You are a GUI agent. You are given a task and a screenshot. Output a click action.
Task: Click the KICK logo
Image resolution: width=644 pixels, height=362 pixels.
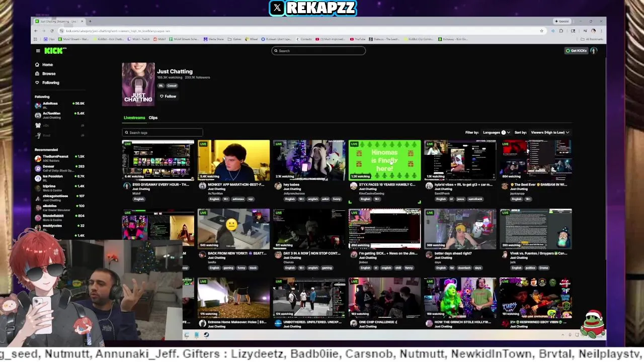click(55, 50)
